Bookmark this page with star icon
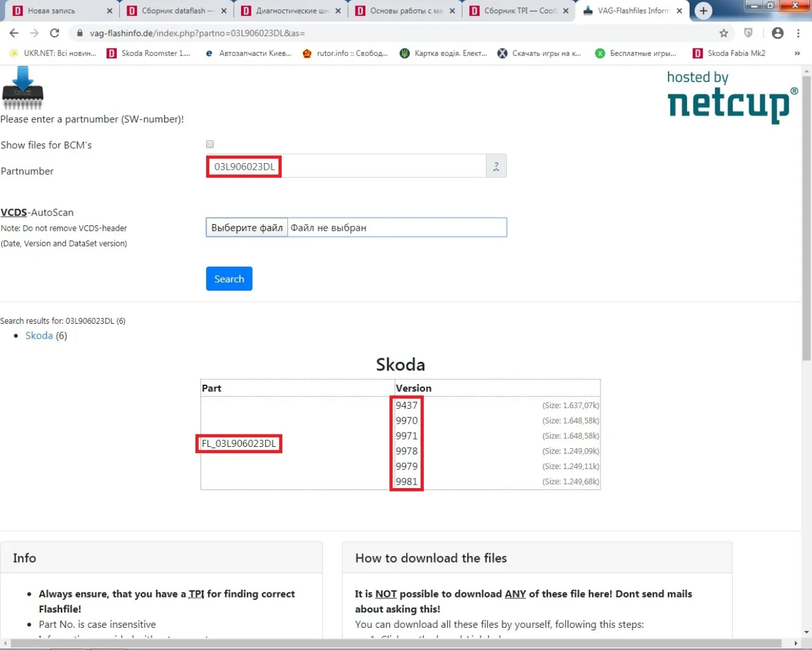Screen dimensions: 812x650 tap(724, 33)
